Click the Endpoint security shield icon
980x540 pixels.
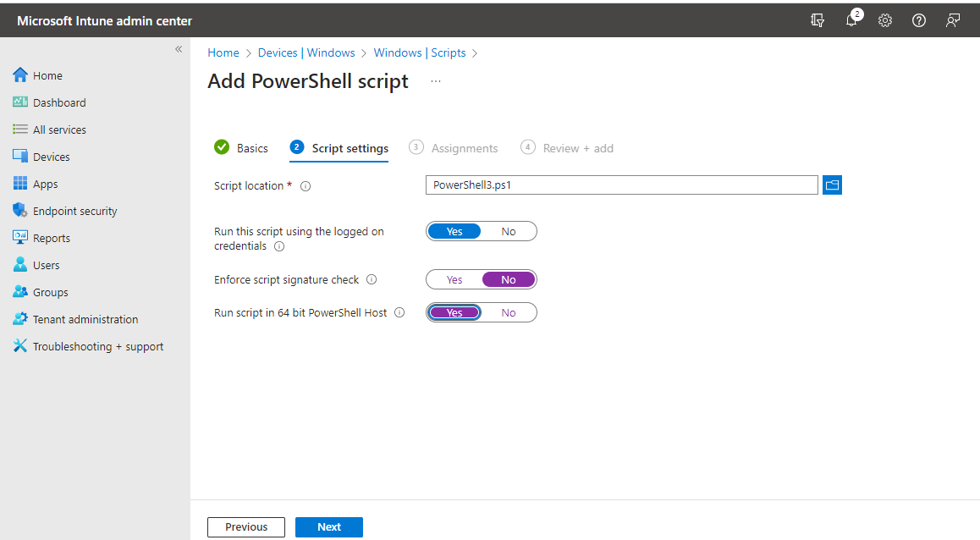pos(20,210)
